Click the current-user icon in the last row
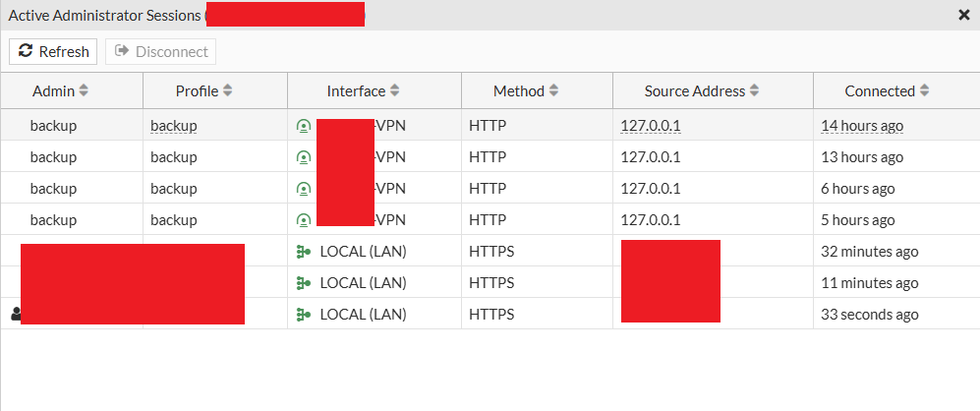The height and width of the screenshot is (411, 980). click(x=15, y=315)
